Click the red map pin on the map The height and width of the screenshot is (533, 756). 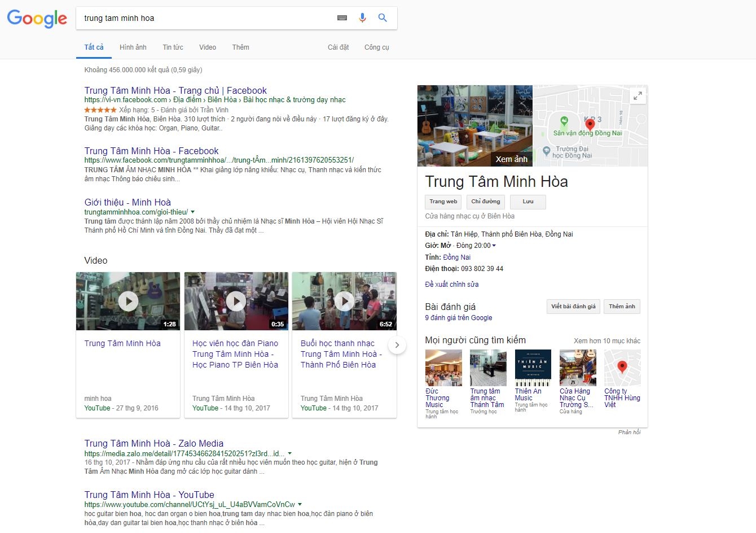coord(590,124)
